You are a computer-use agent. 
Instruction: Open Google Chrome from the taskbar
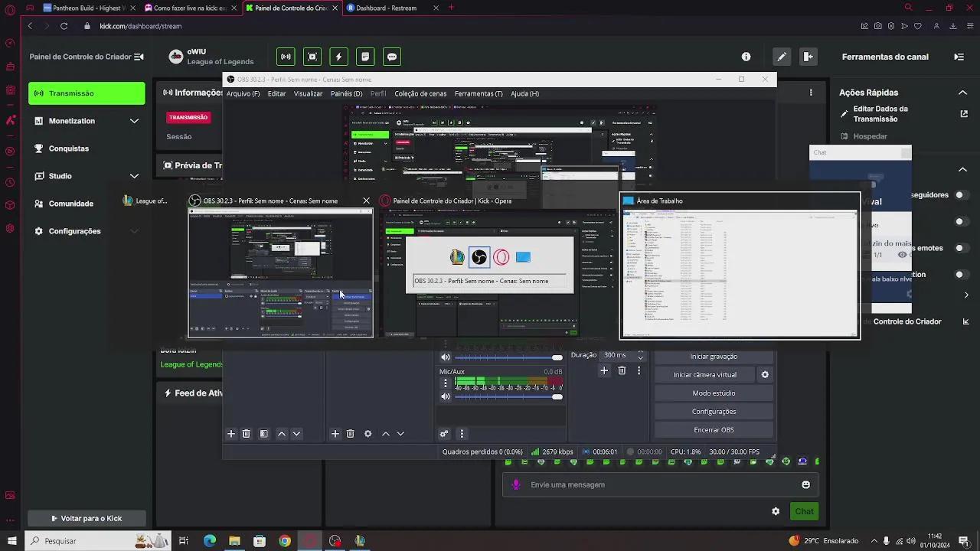coord(285,541)
